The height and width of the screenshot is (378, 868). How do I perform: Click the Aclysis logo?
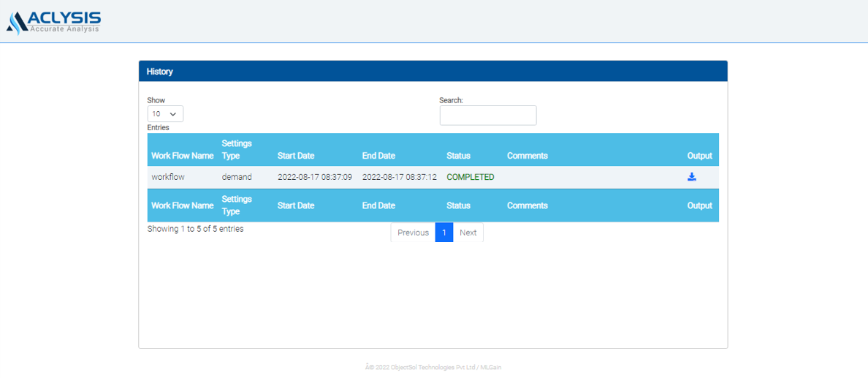coord(54,22)
